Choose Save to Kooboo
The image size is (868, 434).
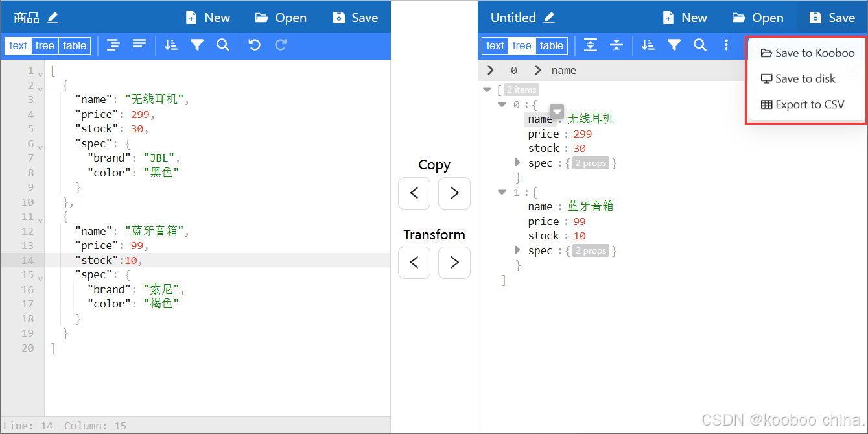pyautogui.click(x=807, y=53)
